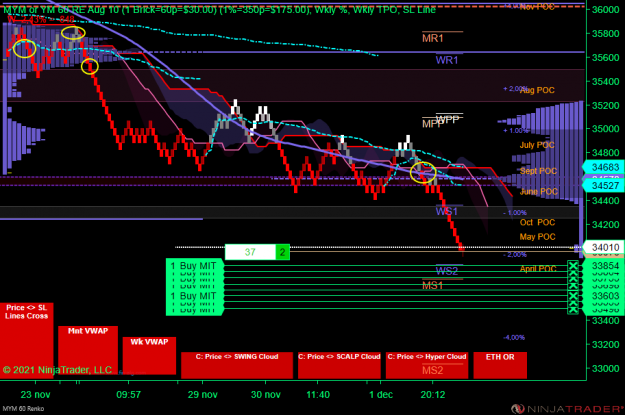Viewport: 625px width, 415px height.
Task: Click the Aug POC label
Action: [537, 90]
